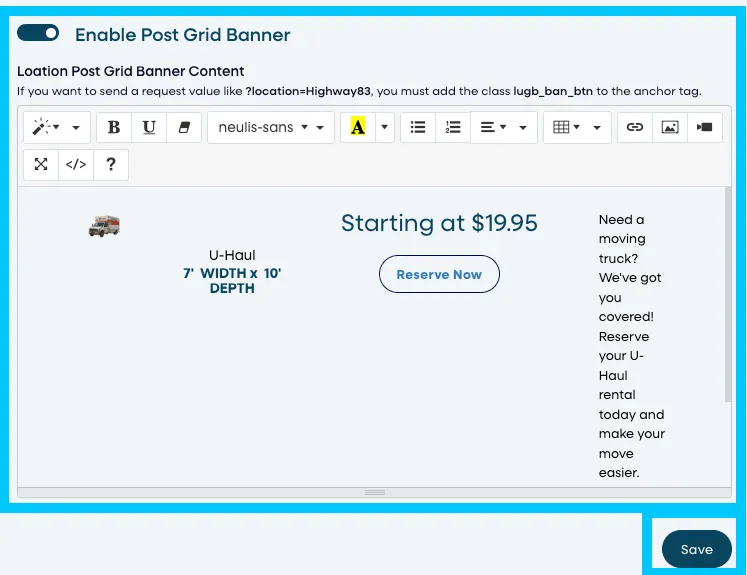Select the U-Haul truck image
The height and width of the screenshot is (575, 747).
click(x=104, y=225)
